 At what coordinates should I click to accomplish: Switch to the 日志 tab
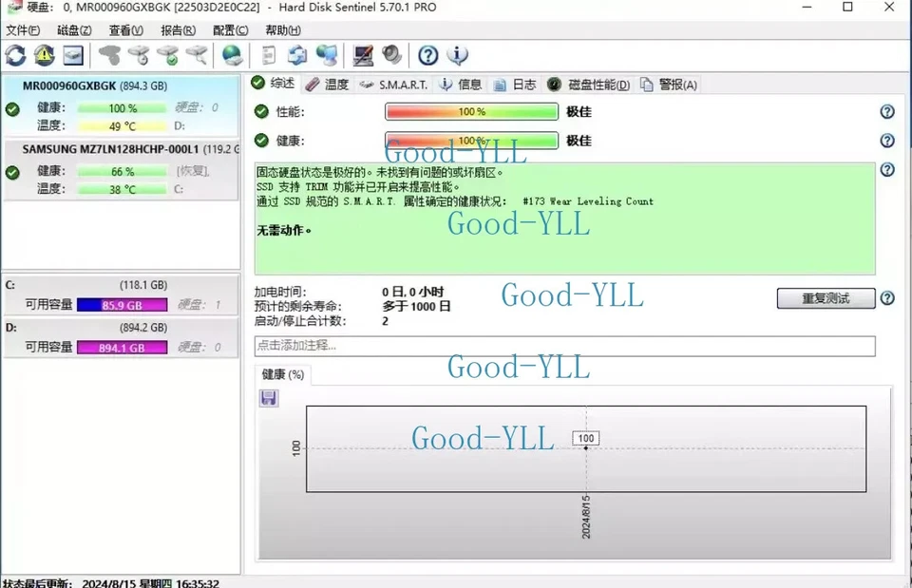pos(515,85)
